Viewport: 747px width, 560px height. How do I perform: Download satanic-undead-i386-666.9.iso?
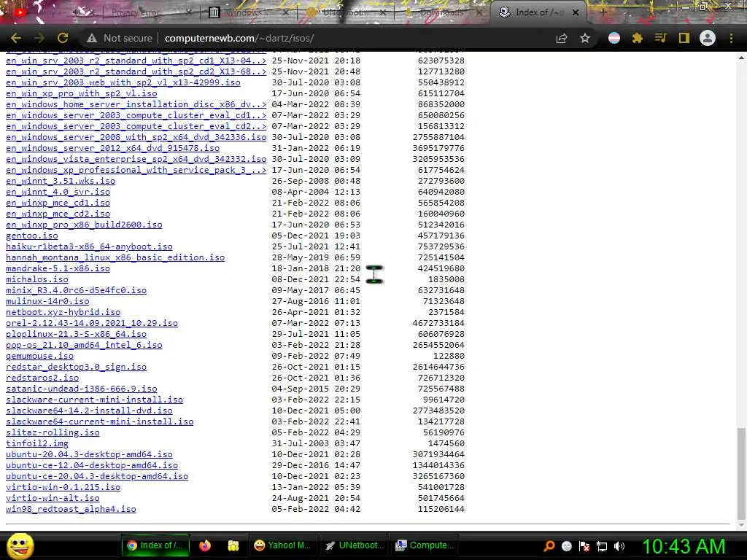click(82, 389)
